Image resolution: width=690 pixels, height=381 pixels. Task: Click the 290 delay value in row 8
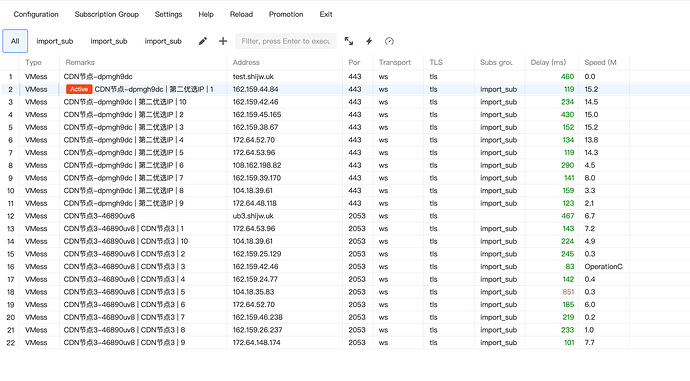[567, 165]
